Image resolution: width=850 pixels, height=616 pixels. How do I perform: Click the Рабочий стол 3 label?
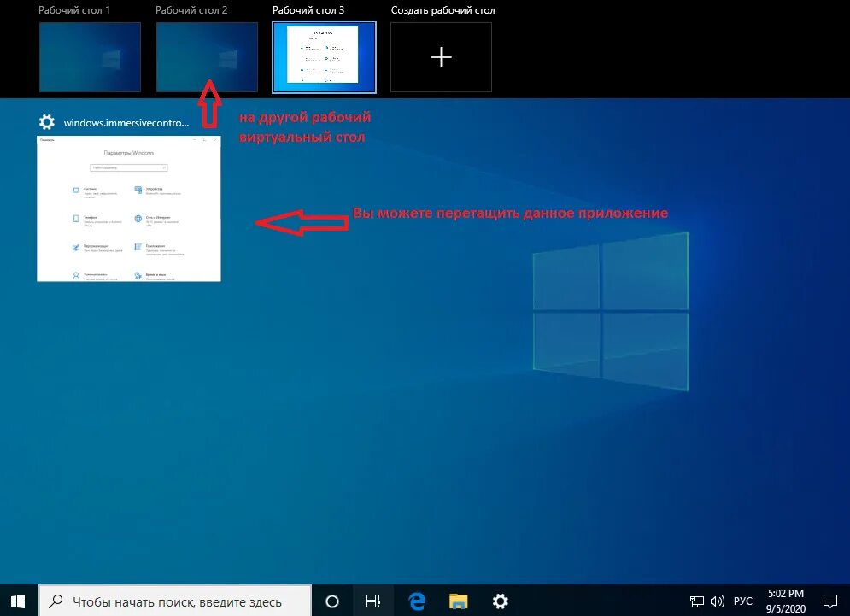point(308,10)
